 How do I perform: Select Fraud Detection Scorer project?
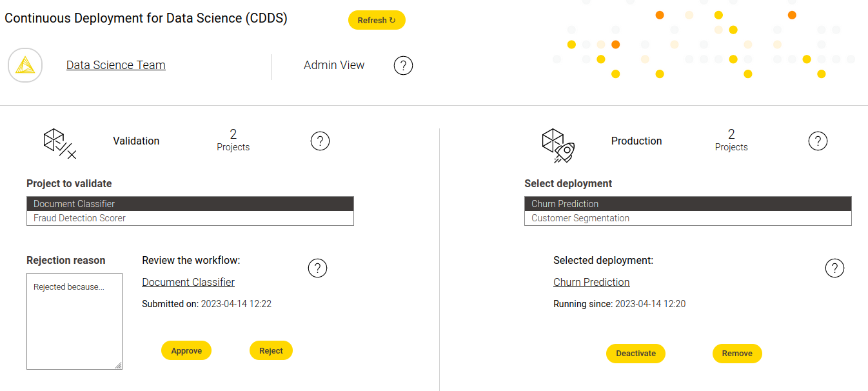click(x=190, y=218)
